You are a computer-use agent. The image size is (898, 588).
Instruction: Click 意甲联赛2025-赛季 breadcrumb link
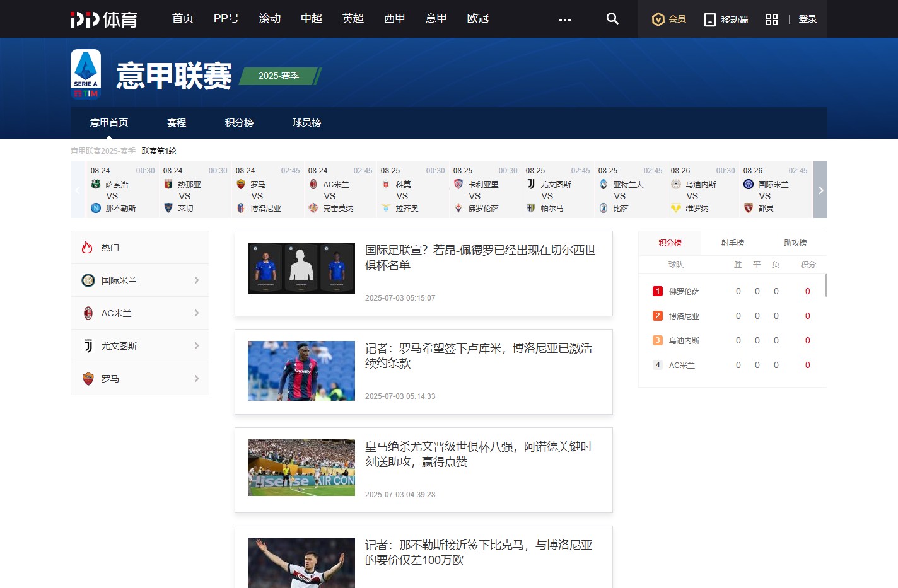tap(103, 151)
